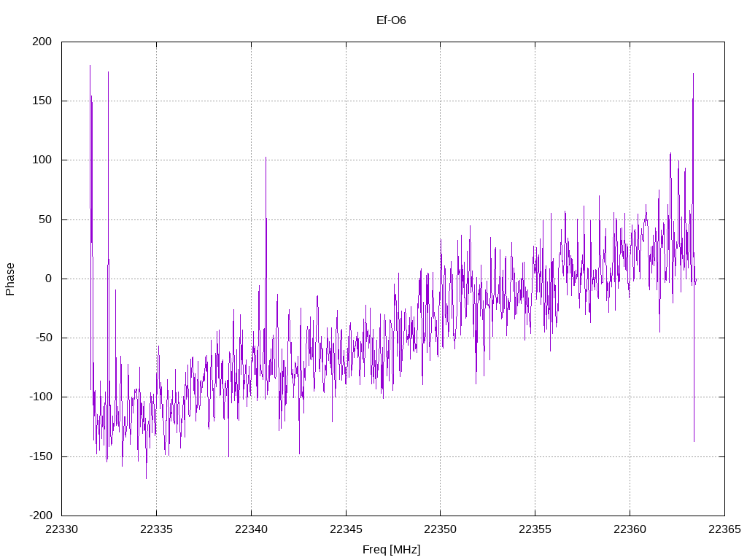Click the x-axis tick label '22355'
This screenshot has height=560, width=747.
(535, 529)
